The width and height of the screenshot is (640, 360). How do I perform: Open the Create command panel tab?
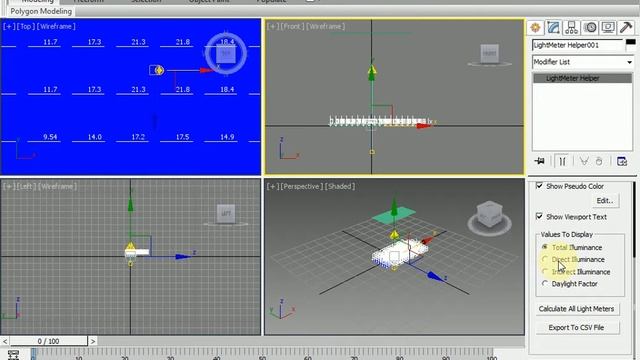(x=535, y=28)
